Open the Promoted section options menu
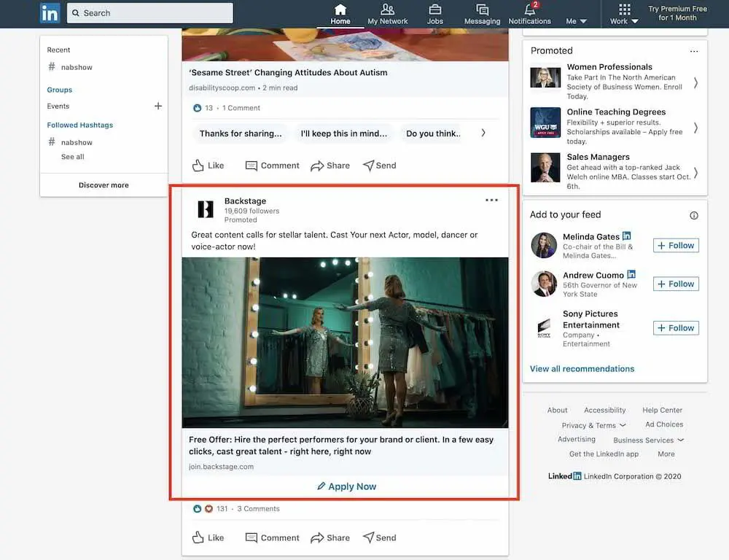 [x=694, y=50]
